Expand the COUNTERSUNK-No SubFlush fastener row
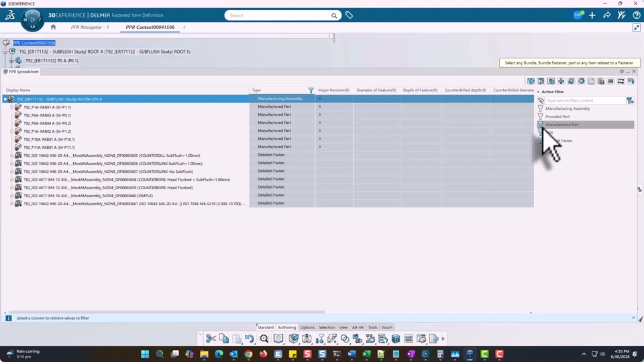The image size is (644, 362). click(x=12, y=172)
